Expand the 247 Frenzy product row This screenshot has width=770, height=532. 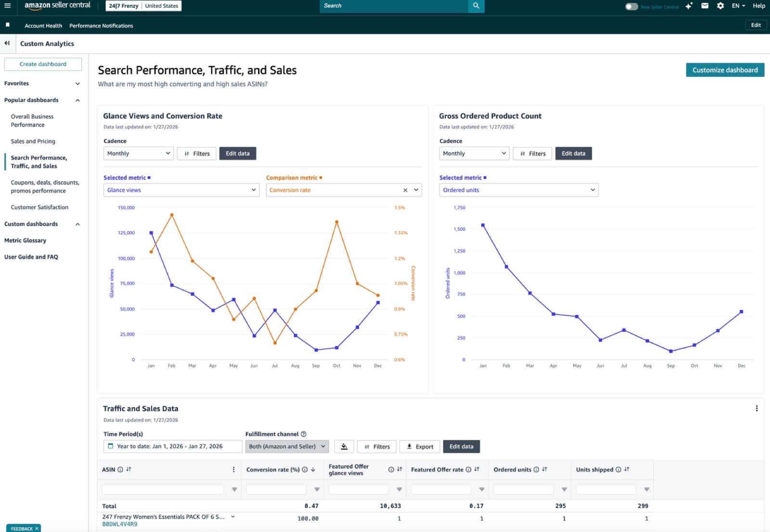(233, 517)
